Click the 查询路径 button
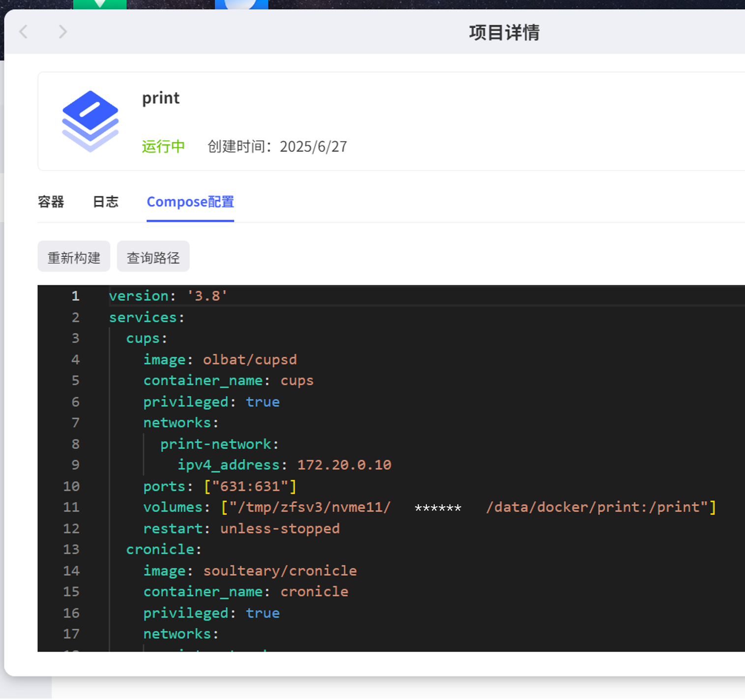The width and height of the screenshot is (745, 700). [x=153, y=256]
